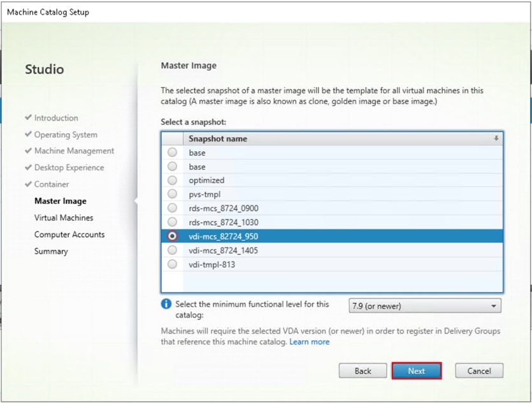Choose vdi-mcs_8724_1405 snapshot radio button
The height and width of the screenshot is (403, 532).
(x=173, y=250)
